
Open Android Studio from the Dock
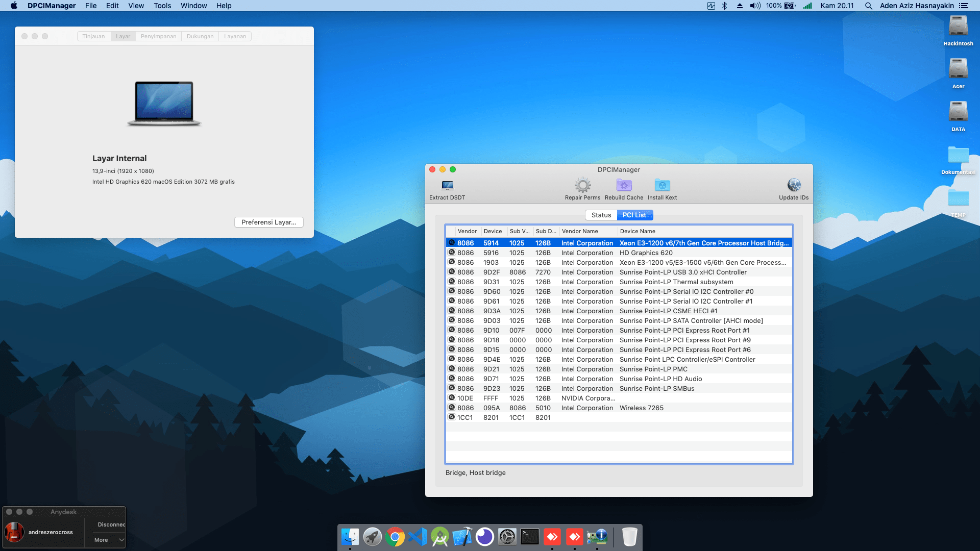click(x=440, y=537)
